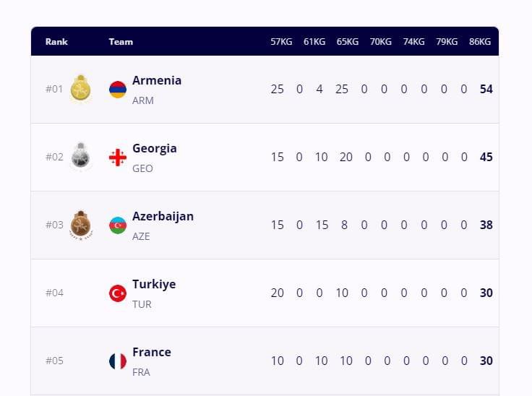Open the Georgia team name link
Image resolution: width=532 pixels, height=396 pixels.
click(x=155, y=149)
